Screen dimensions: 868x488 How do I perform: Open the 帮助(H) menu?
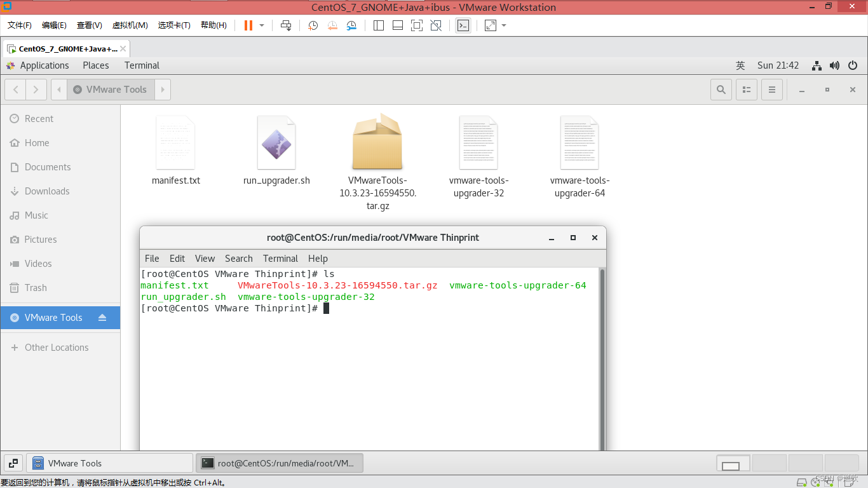[x=214, y=25]
